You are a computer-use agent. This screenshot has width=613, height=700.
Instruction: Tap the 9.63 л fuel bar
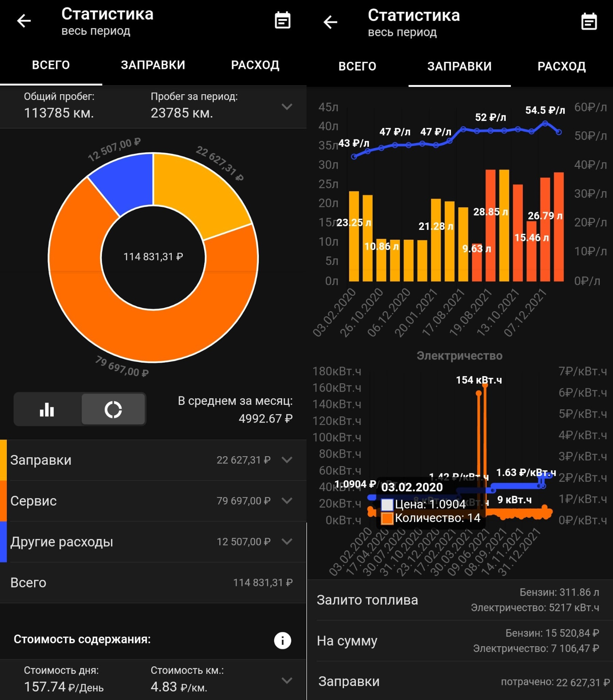click(477, 262)
